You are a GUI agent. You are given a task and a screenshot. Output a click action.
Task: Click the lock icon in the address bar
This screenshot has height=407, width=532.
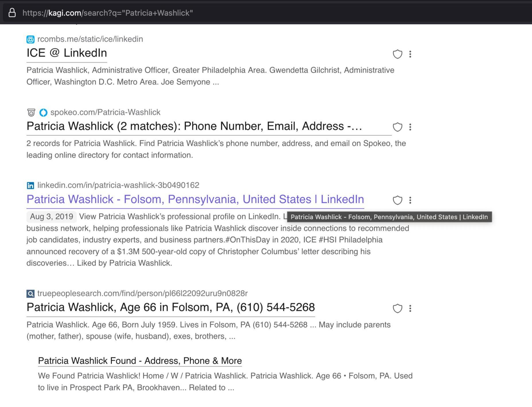12,13
